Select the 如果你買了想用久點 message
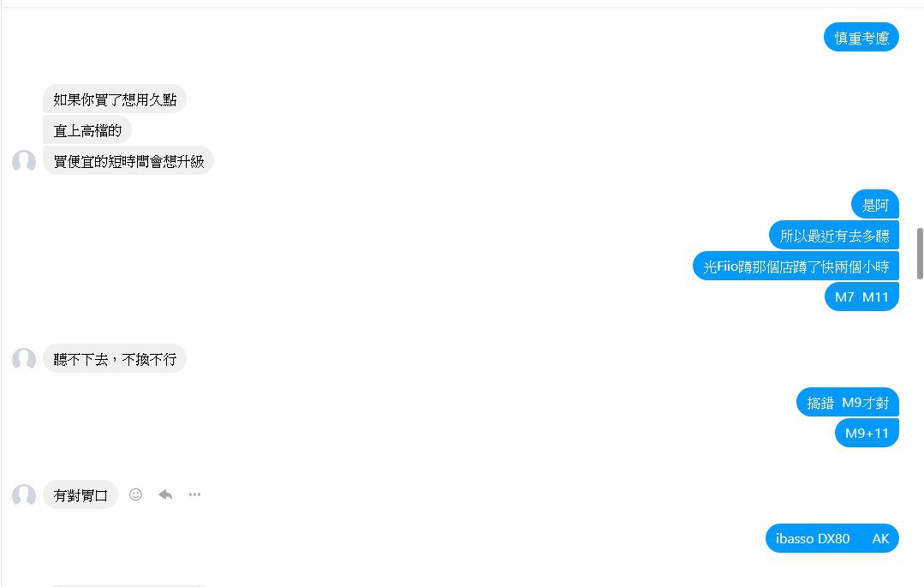This screenshot has width=924, height=587. pyautogui.click(x=115, y=99)
